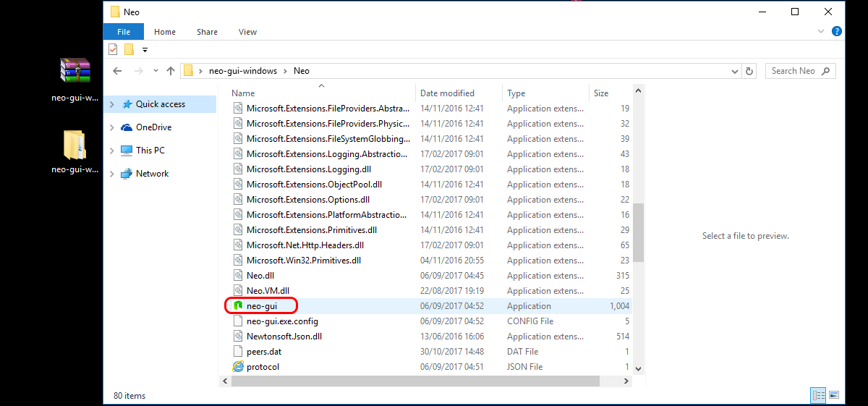
Task: Open the View ribbon tab
Action: point(248,32)
